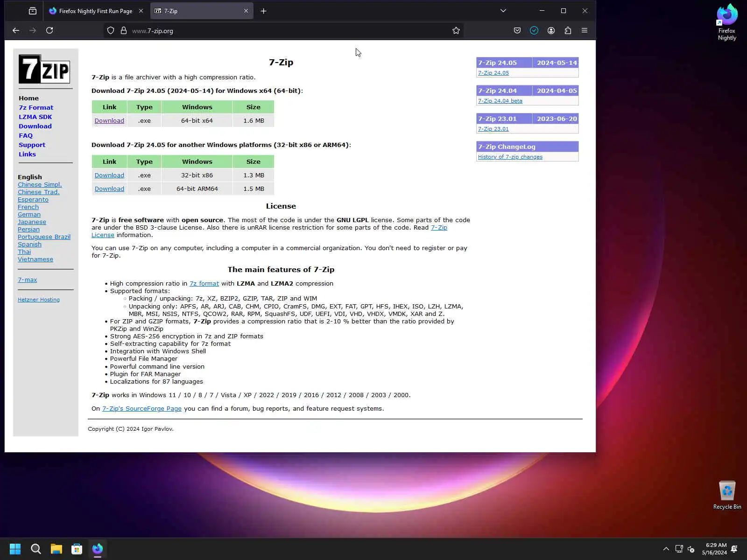Viewport: 747px width, 560px height.
Task: Close the 7-Zip tab
Action: pos(246,11)
